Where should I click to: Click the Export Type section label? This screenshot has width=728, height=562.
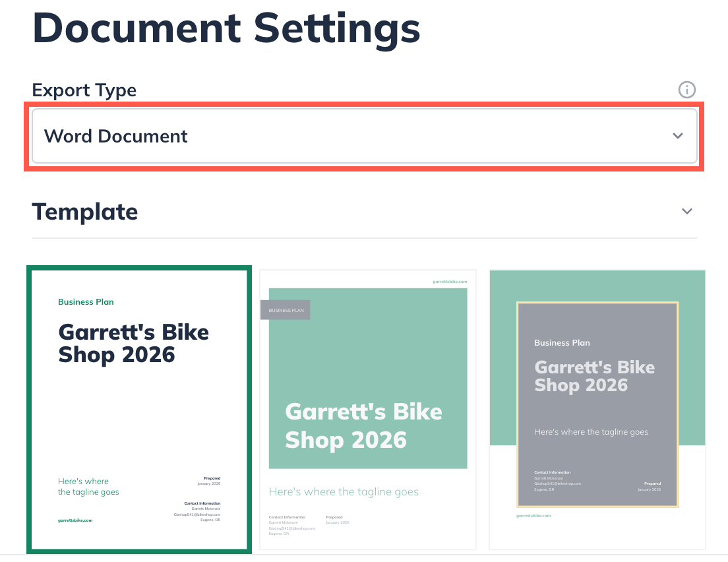(84, 90)
